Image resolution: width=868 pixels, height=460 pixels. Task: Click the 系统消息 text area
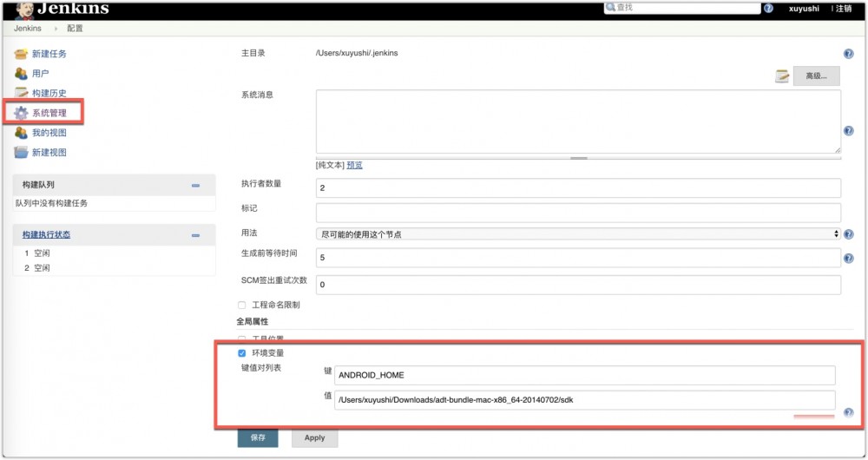(x=578, y=122)
